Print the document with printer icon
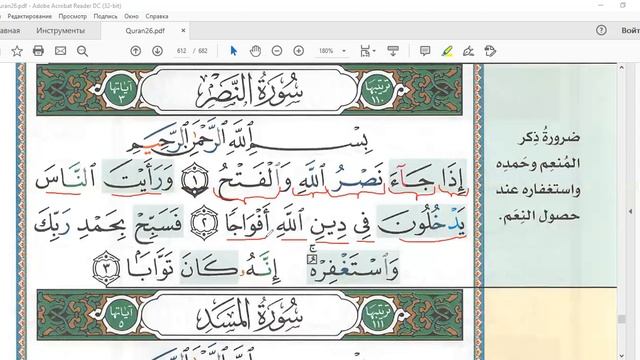Viewport: 640px width, 360px height. 38,51
